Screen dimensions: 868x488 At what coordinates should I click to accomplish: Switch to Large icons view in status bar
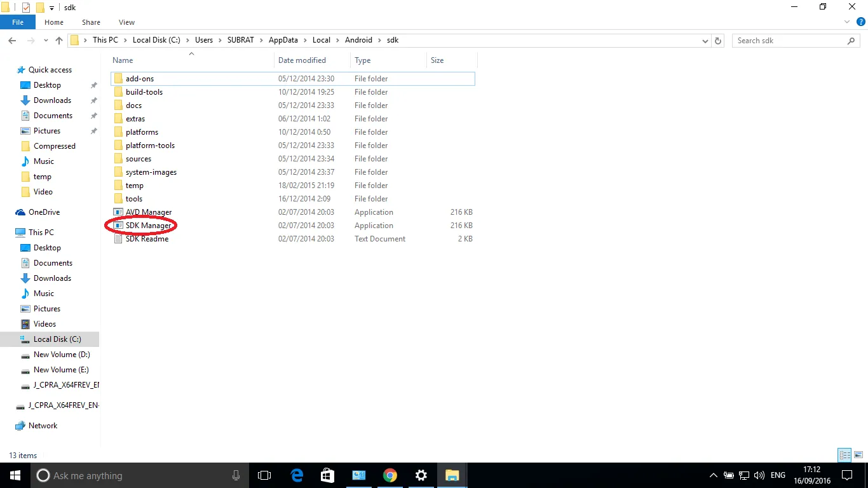click(x=858, y=455)
